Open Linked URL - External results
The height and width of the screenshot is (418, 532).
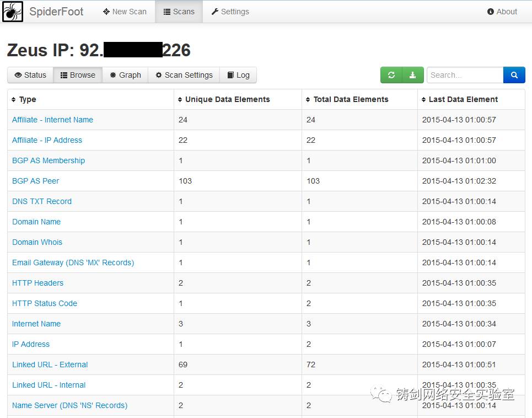click(50, 365)
